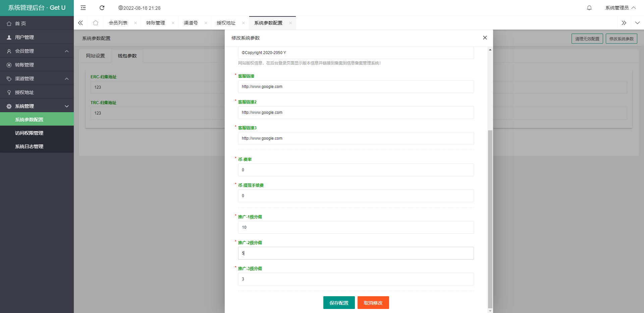Click the home icon in the tab bar
Screen dimensions: 644x313
pos(96,23)
